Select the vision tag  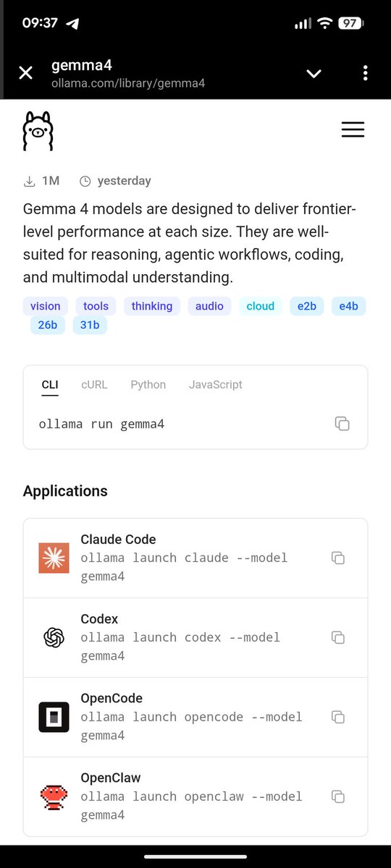pyautogui.click(x=46, y=306)
